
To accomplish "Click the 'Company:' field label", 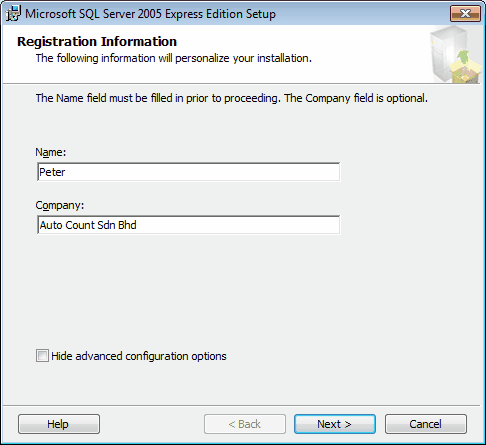I will click(x=60, y=205).
